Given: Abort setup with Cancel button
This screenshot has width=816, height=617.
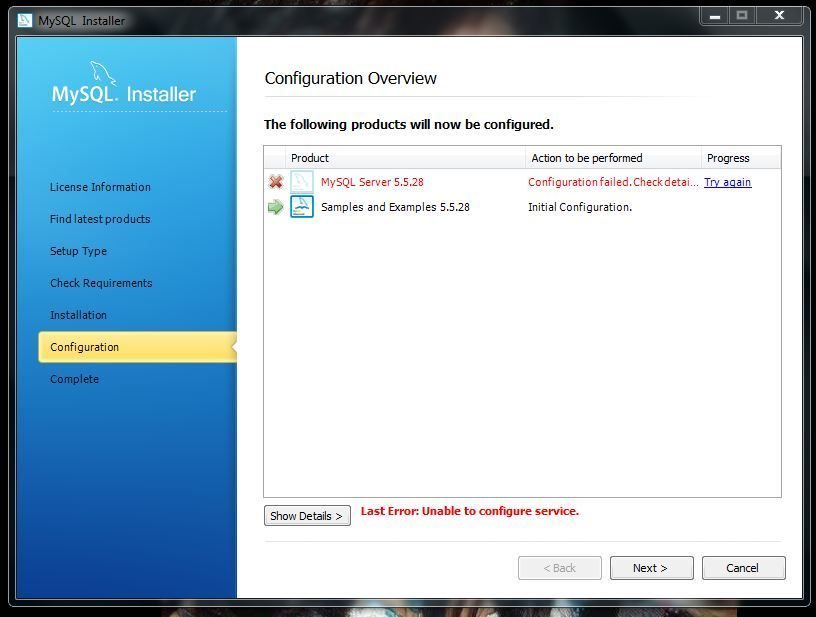Looking at the screenshot, I should (x=743, y=568).
